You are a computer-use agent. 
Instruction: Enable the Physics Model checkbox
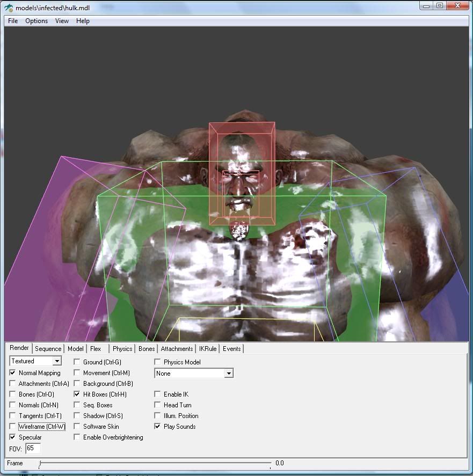click(157, 362)
